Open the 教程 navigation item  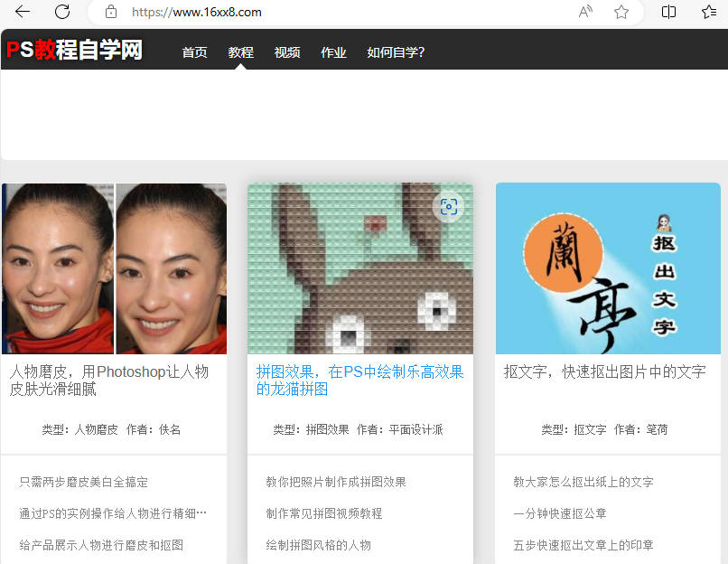pos(240,52)
